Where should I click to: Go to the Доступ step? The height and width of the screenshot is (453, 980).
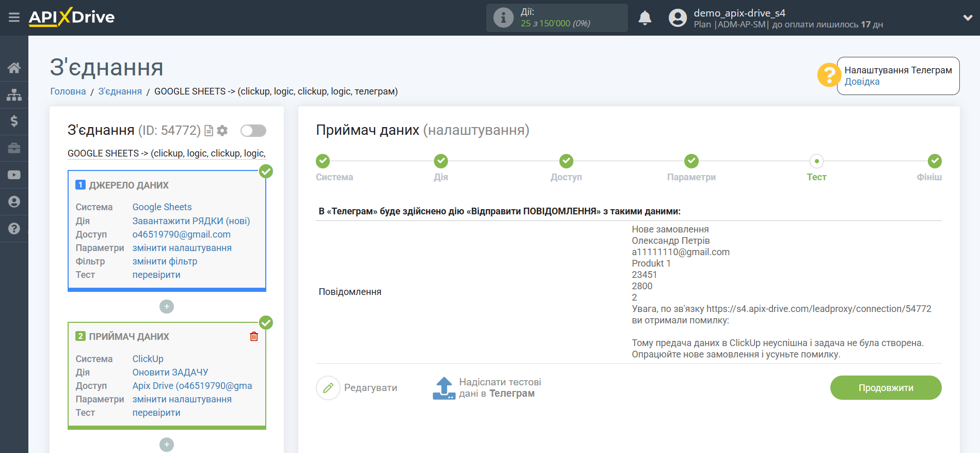click(567, 161)
